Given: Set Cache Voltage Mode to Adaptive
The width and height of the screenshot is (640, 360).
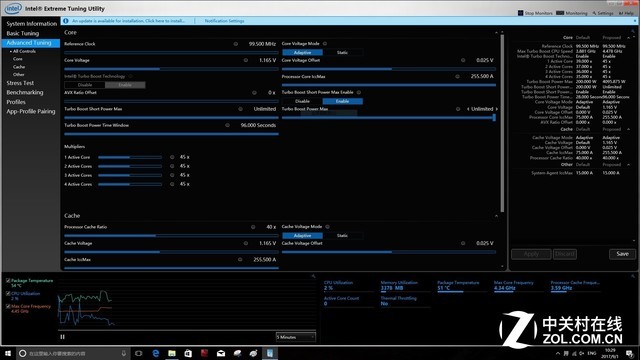Looking at the screenshot, I should click(302, 236).
